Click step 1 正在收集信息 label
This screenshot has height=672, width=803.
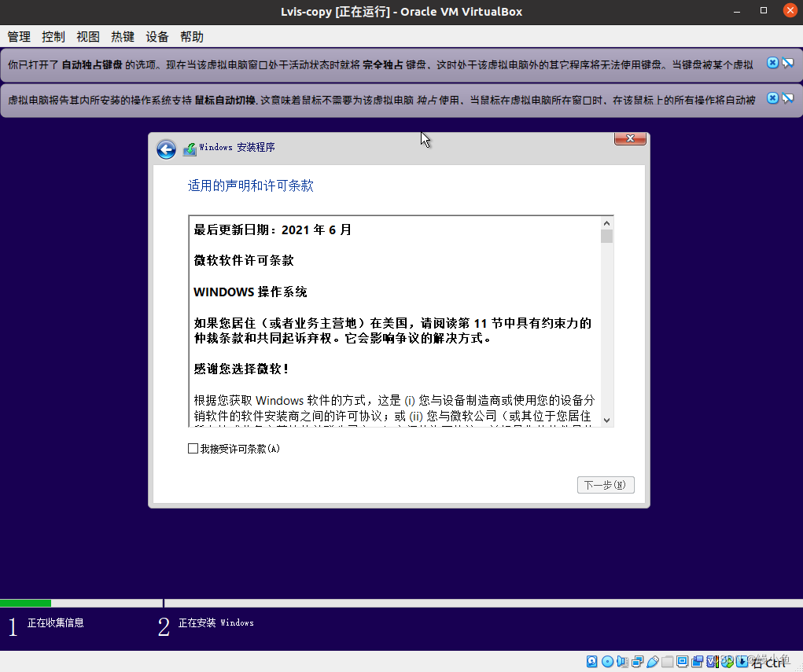tap(55, 622)
